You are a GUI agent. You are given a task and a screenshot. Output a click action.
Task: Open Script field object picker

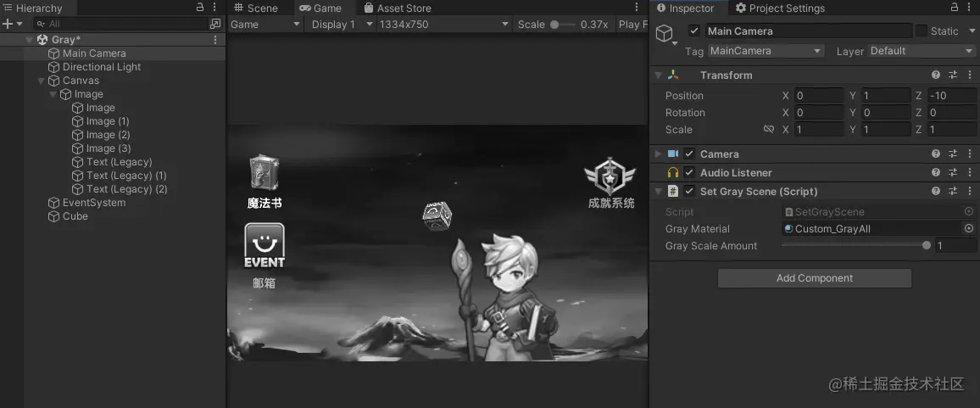click(969, 211)
